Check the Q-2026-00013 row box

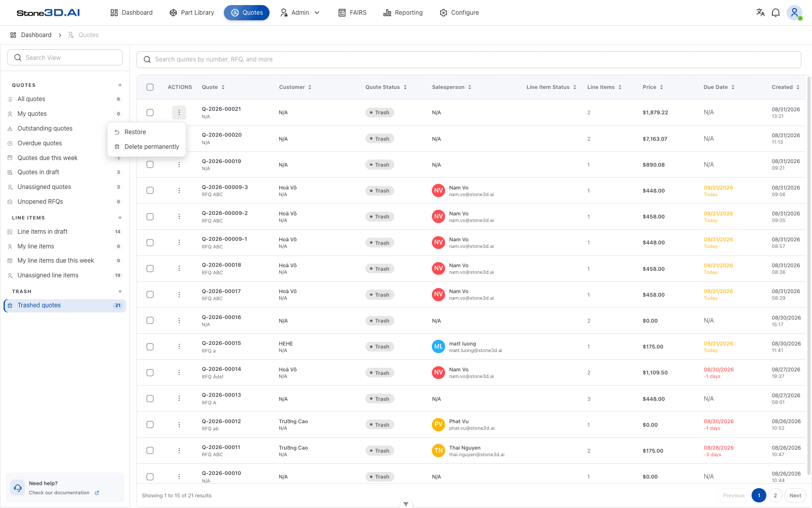150,399
